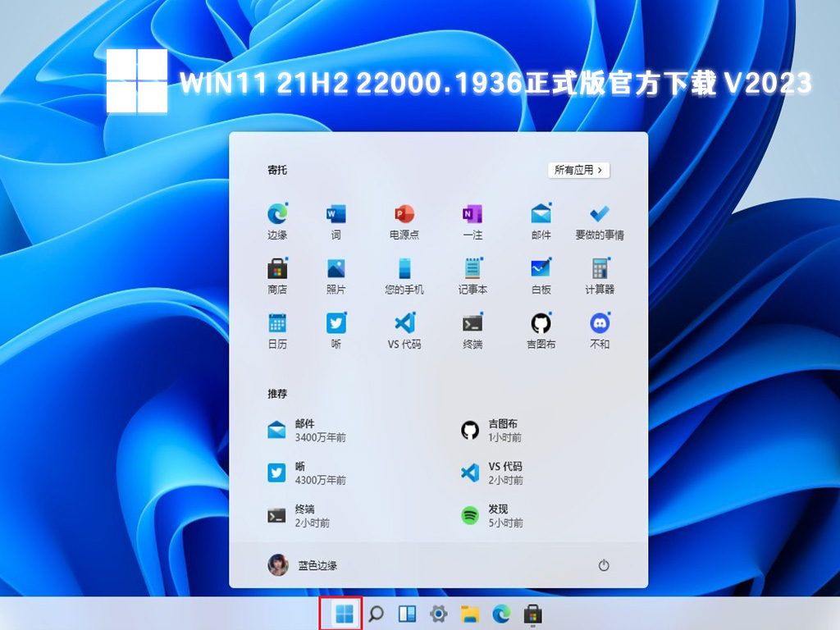Image resolution: width=840 pixels, height=630 pixels.
Task: Launch VS Code from pinned apps
Action: (x=404, y=323)
